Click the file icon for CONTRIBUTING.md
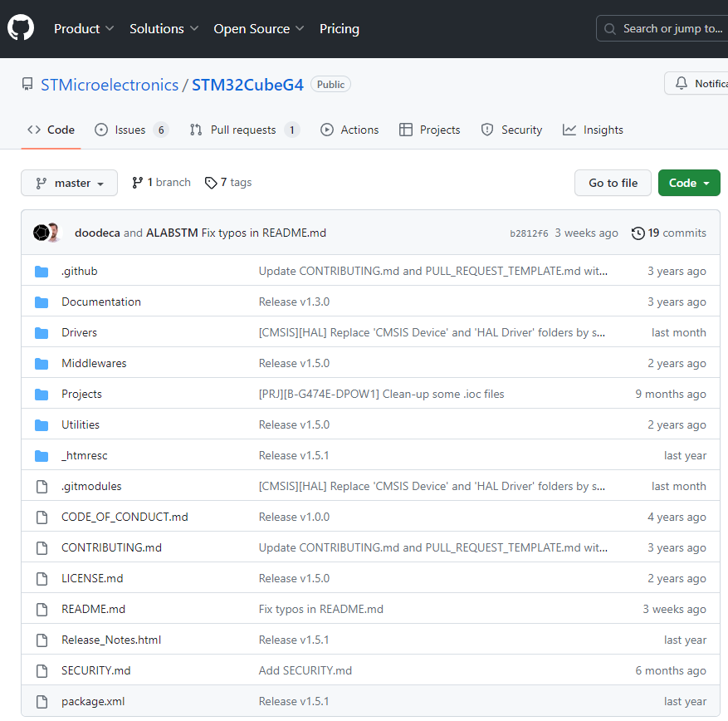728x721 pixels. (x=42, y=547)
